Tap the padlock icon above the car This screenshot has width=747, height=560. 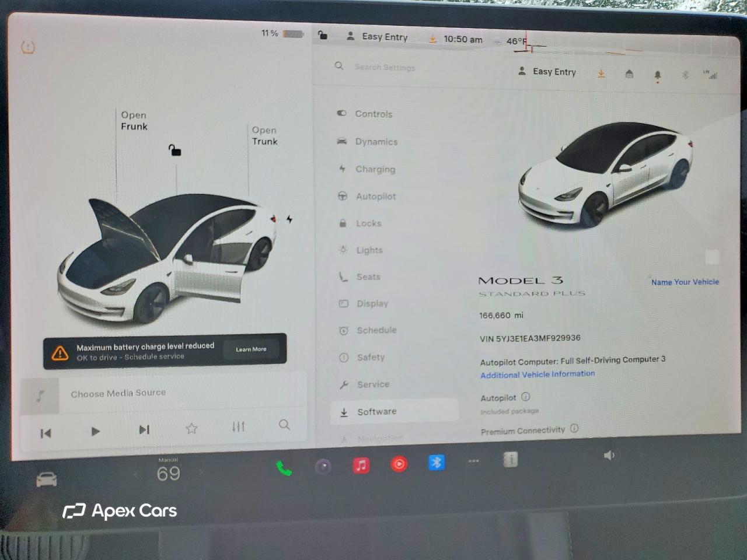pyautogui.click(x=174, y=150)
